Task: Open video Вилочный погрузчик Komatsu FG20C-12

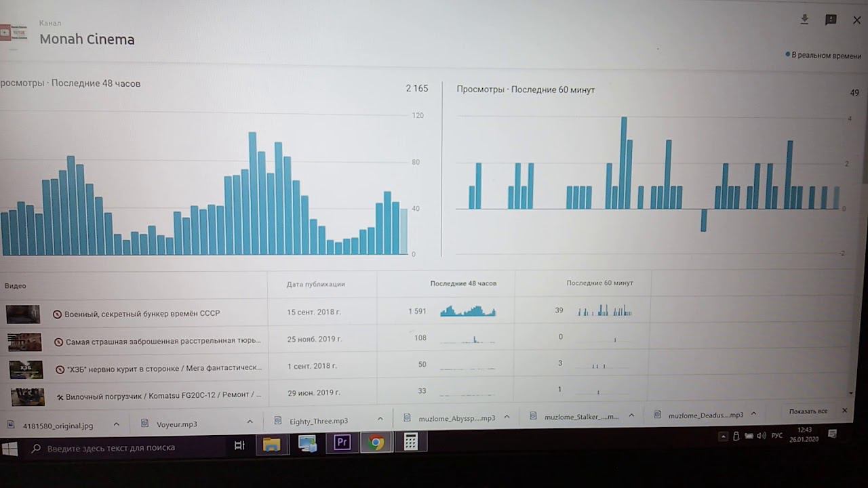Action: 163,394
